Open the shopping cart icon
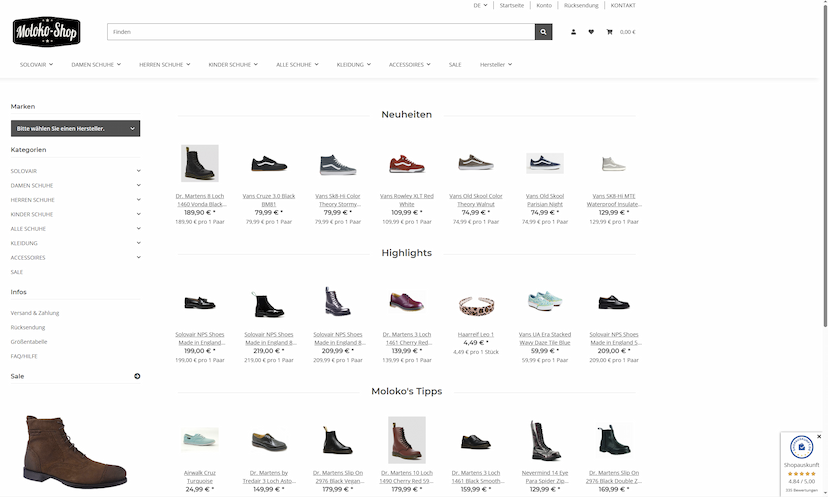 (609, 32)
